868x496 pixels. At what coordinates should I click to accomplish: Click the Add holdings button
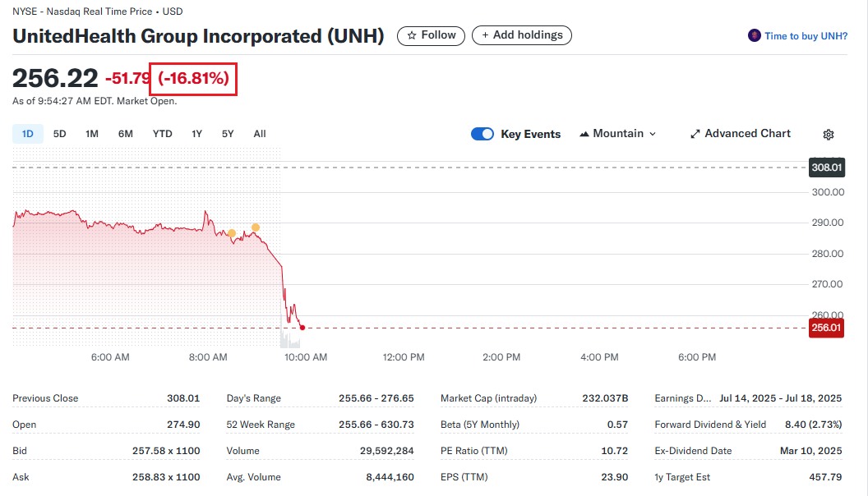coord(522,35)
